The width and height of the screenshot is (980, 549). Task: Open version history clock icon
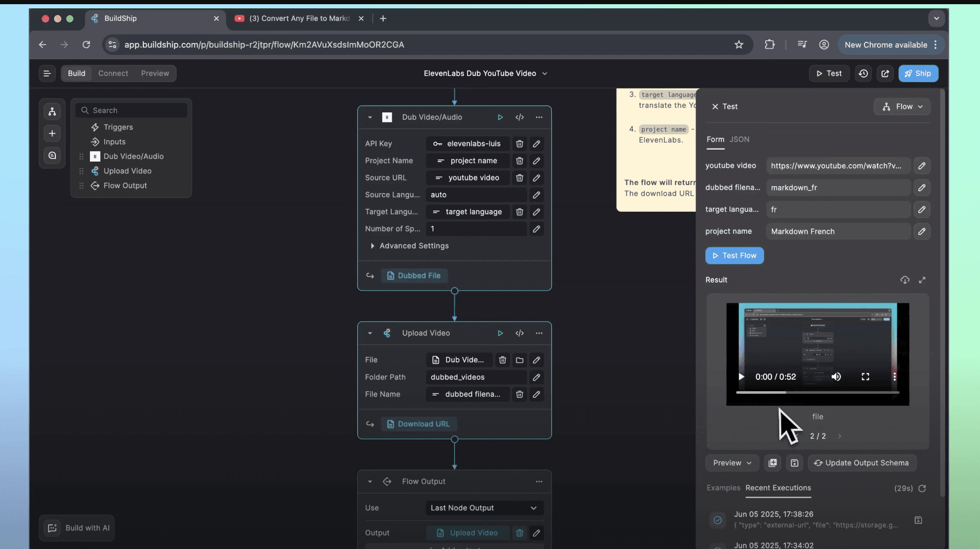tap(863, 73)
